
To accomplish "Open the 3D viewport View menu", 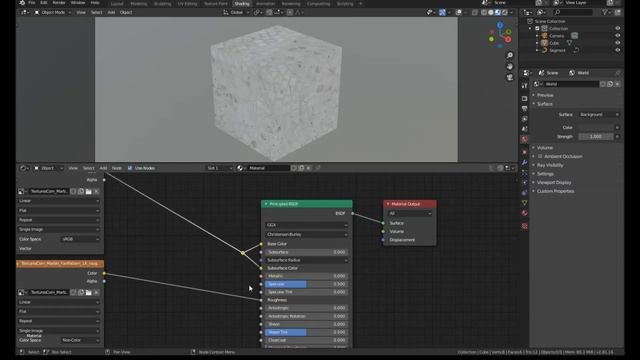I will 81,12.
